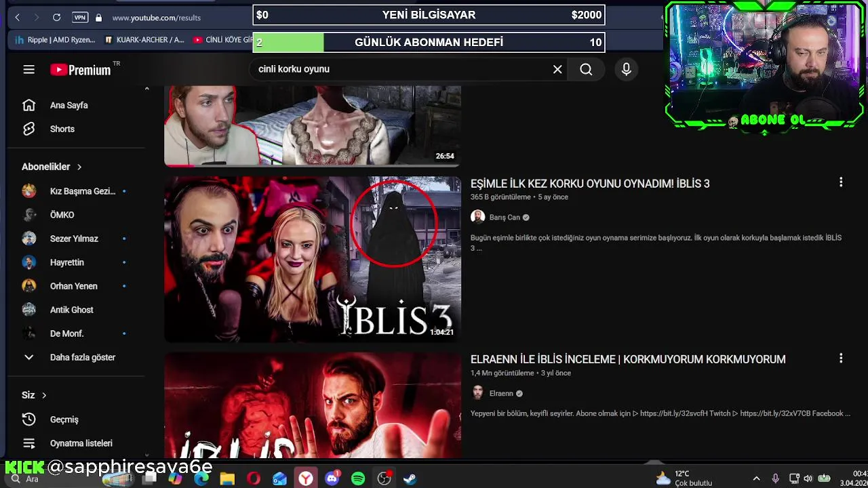Expand the Siz section
Image resolution: width=868 pixels, height=488 pixels.
click(x=34, y=395)
